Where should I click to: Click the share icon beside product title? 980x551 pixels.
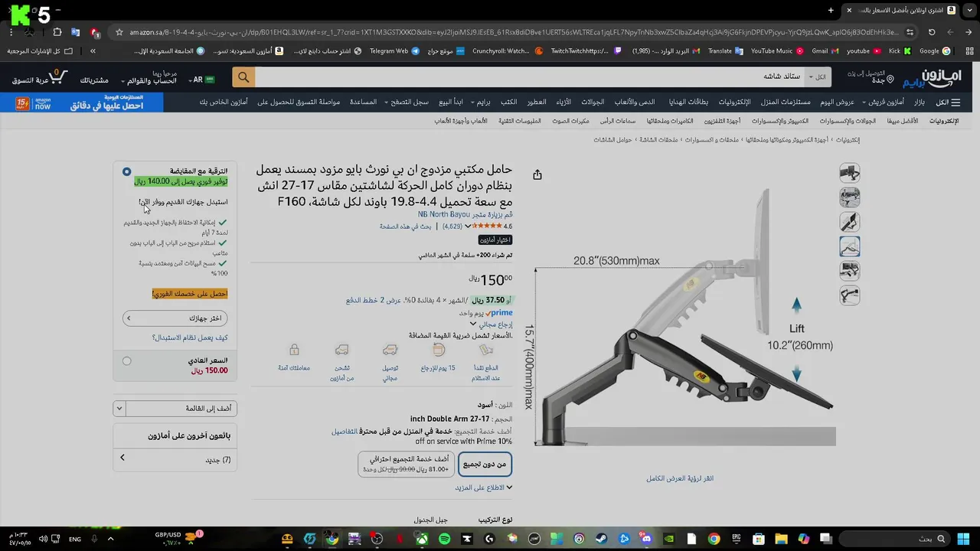pyautogui.click(x=537, y=174)
